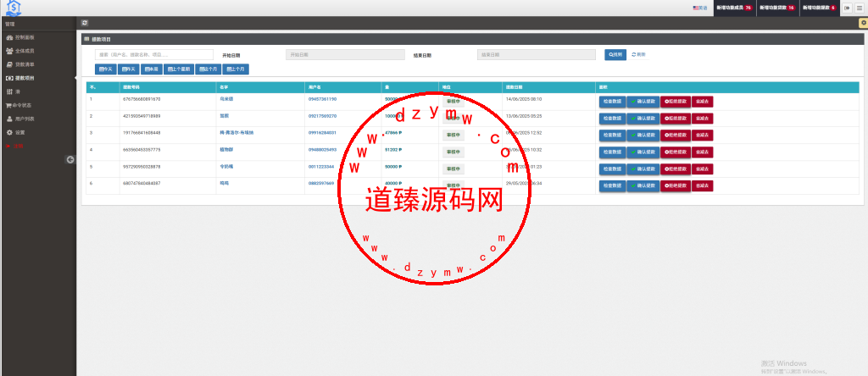Click red 拒绝提款 reject button in row 1
This screenshot has height=376, width=868.
point(676,102)
